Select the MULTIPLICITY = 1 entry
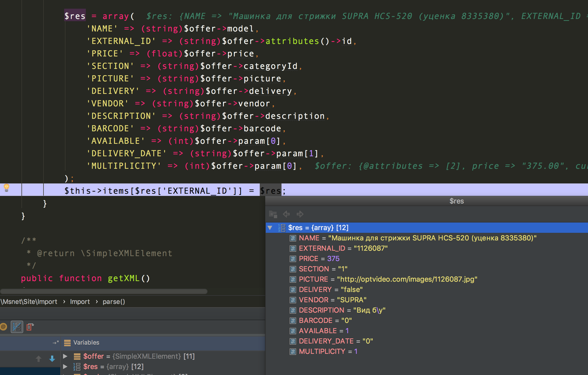Image resolution: width=588 pixels, height=375 pixels. [427, 351]
